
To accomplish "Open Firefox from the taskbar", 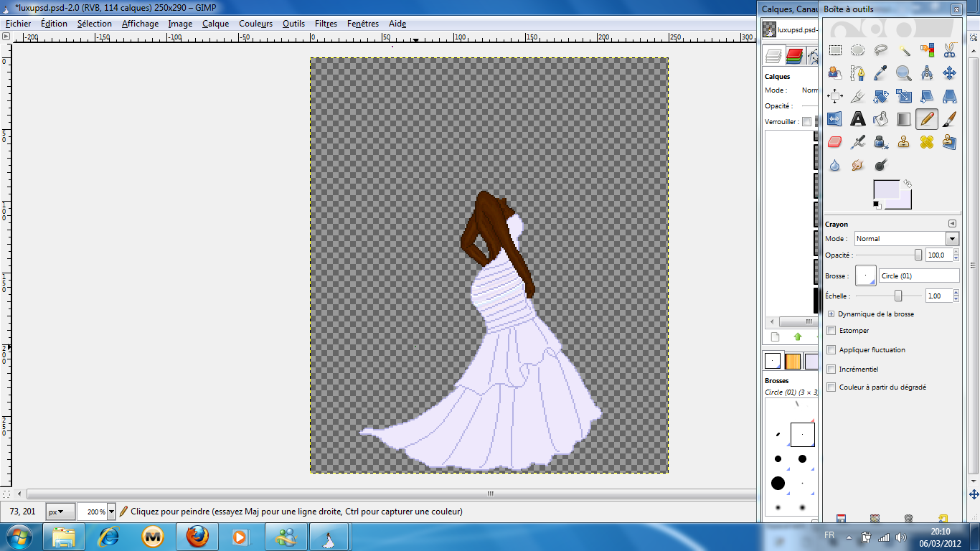I will (197, 536).
